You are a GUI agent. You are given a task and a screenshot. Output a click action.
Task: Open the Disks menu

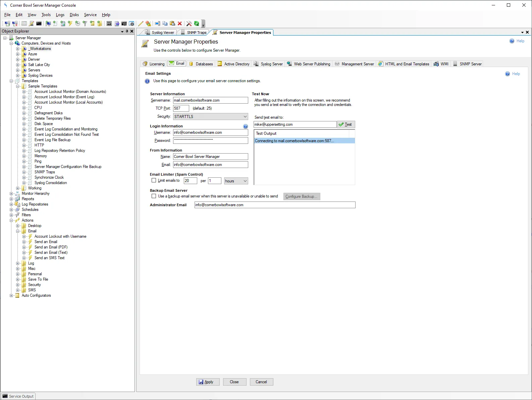click(x=74, y=15)
